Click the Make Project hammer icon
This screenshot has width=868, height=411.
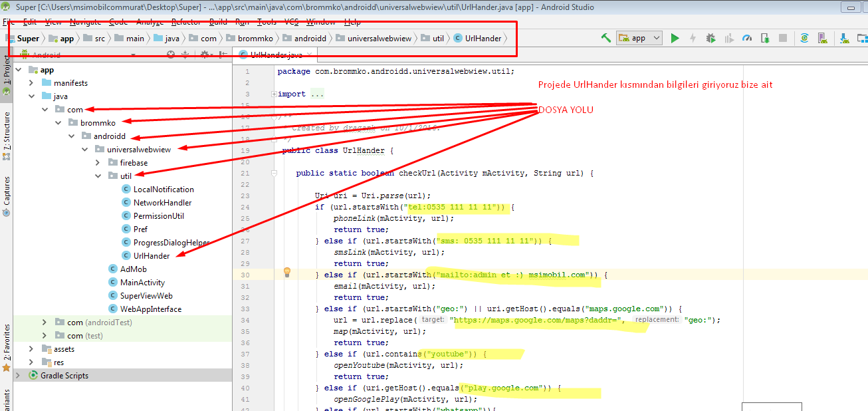(x=605, y=38)
